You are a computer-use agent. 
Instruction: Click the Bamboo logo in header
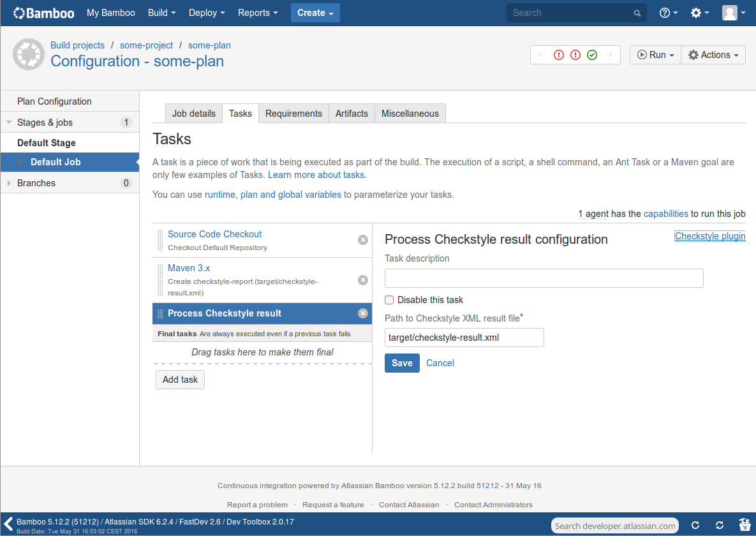44,13
